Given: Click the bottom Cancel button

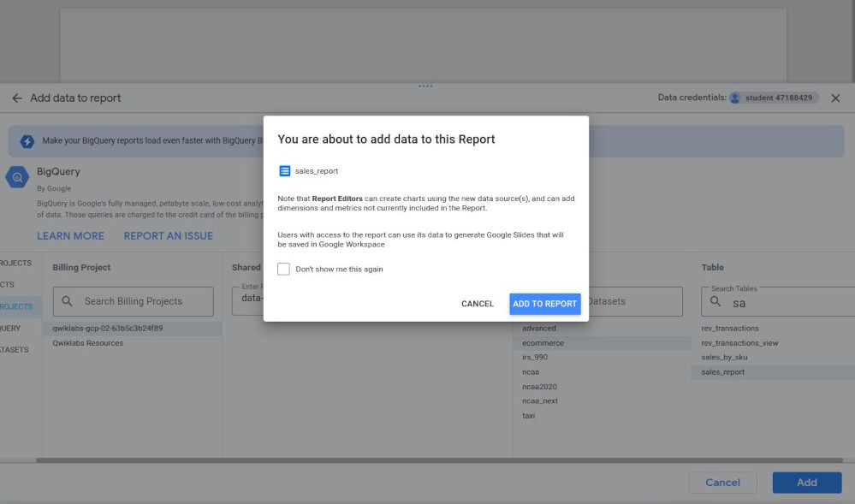Looking at the screenshot, I should 722,483.
